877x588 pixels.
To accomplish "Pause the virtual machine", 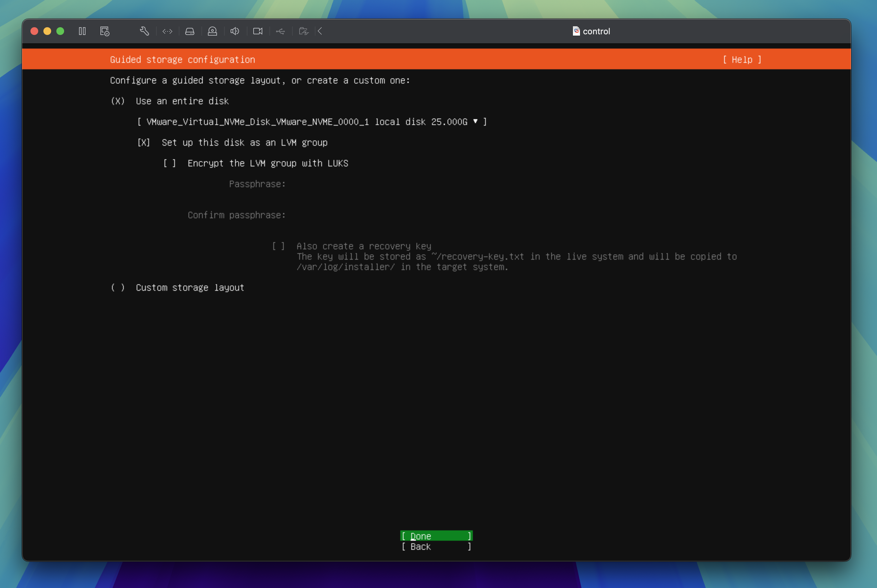I will (x=82, y=31).
